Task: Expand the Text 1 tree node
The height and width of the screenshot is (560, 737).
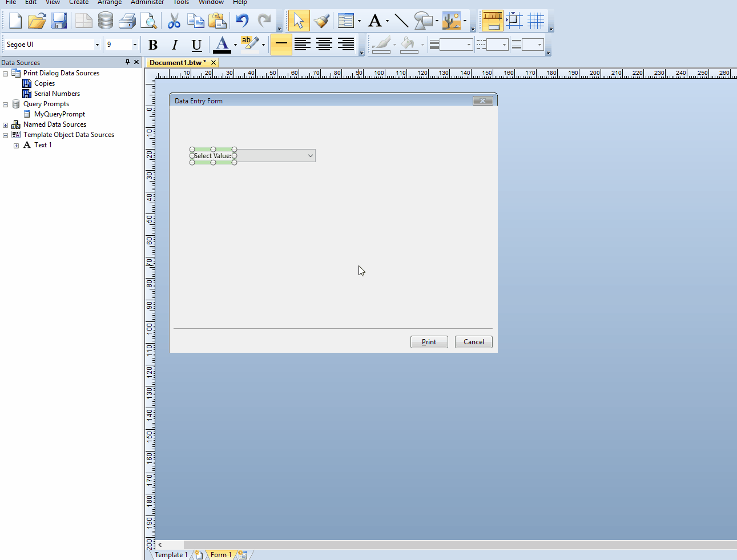Action: (17, 146)
